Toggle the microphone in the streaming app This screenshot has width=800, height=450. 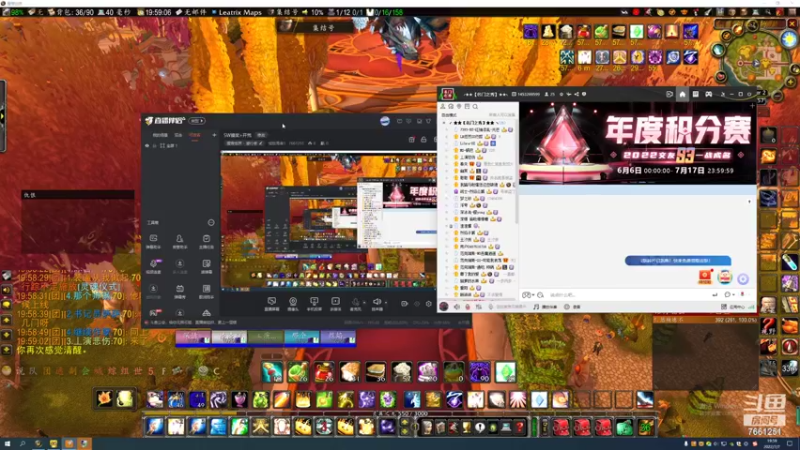(x=355, y=303)
